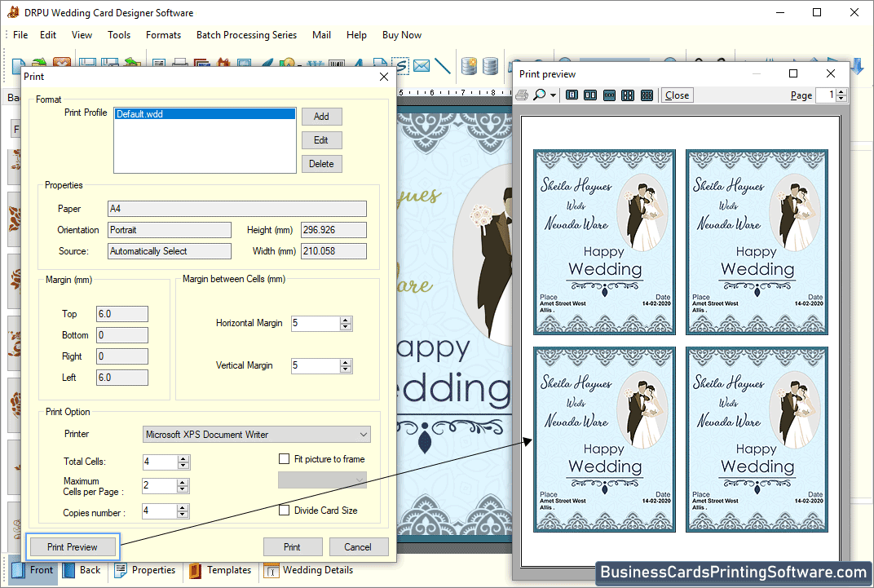874x588 pixels.
Task: Open the Help menu
Action: point(356,34)
